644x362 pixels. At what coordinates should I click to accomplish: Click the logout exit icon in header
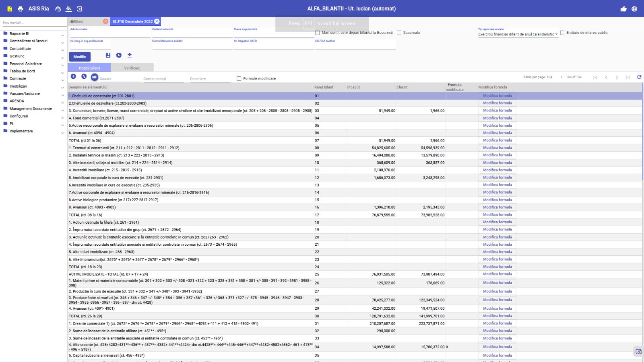(79, 9)
